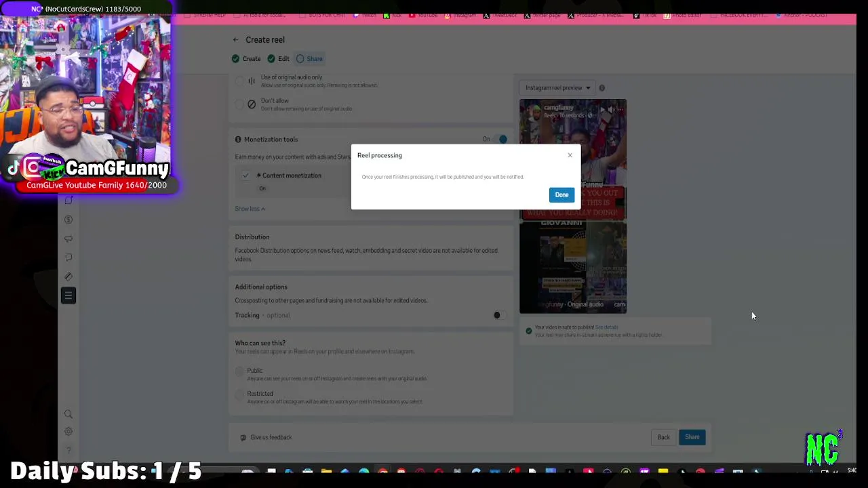Click the reel preview thumbnail
Image resolution: width=868 pixels, height=488 pixels.
tap(573, 207)
